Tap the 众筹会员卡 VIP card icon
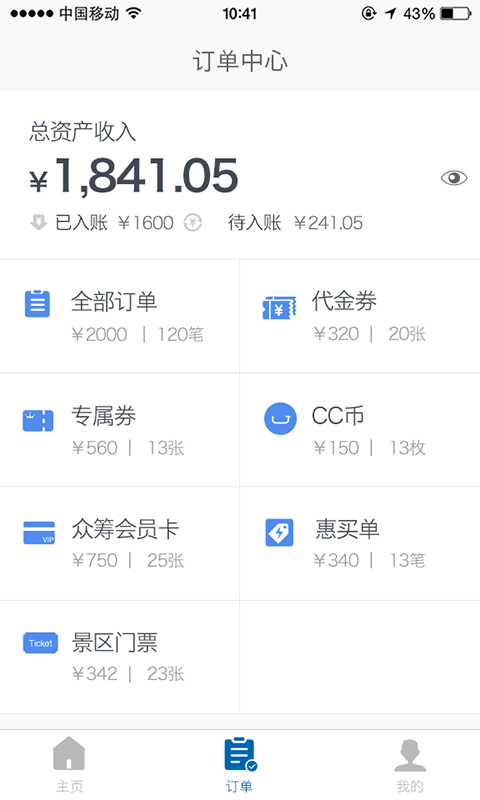The height and width of the screenshot is (800, 480). [x=39, y=533]
